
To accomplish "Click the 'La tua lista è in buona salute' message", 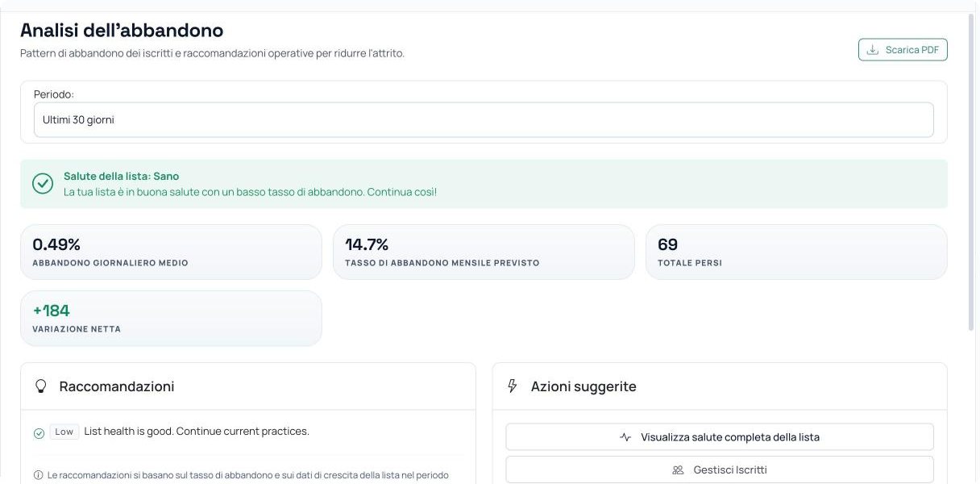I will pyautogui.click(x=250, y=192).
